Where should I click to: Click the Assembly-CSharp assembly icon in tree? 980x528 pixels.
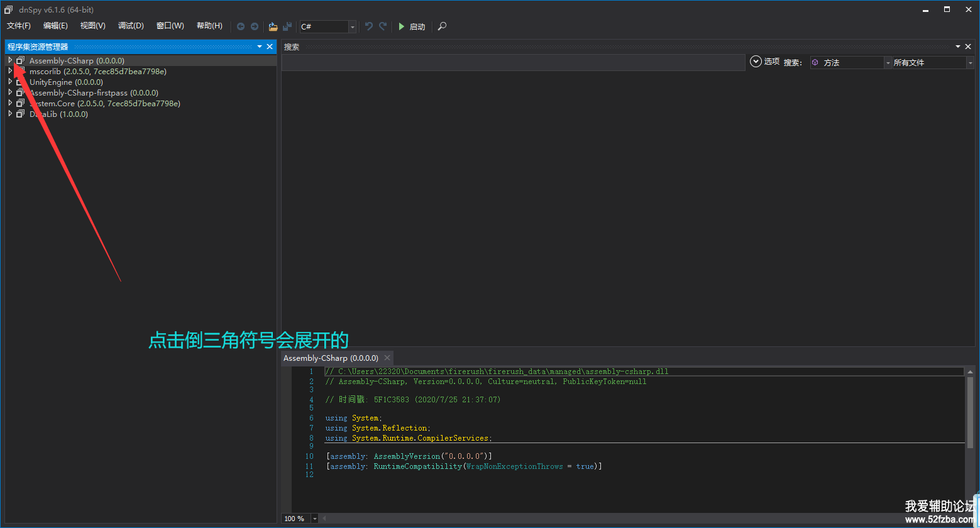coord(21,60)
